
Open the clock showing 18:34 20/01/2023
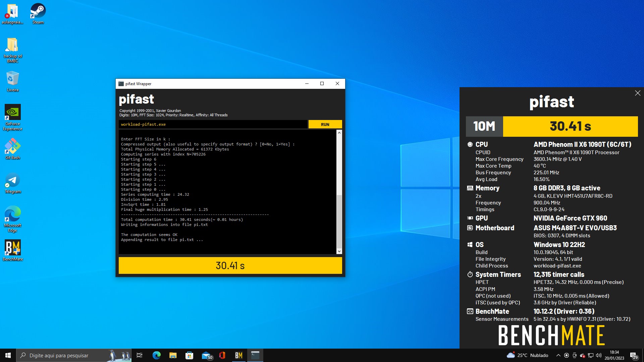pos(614,355)
